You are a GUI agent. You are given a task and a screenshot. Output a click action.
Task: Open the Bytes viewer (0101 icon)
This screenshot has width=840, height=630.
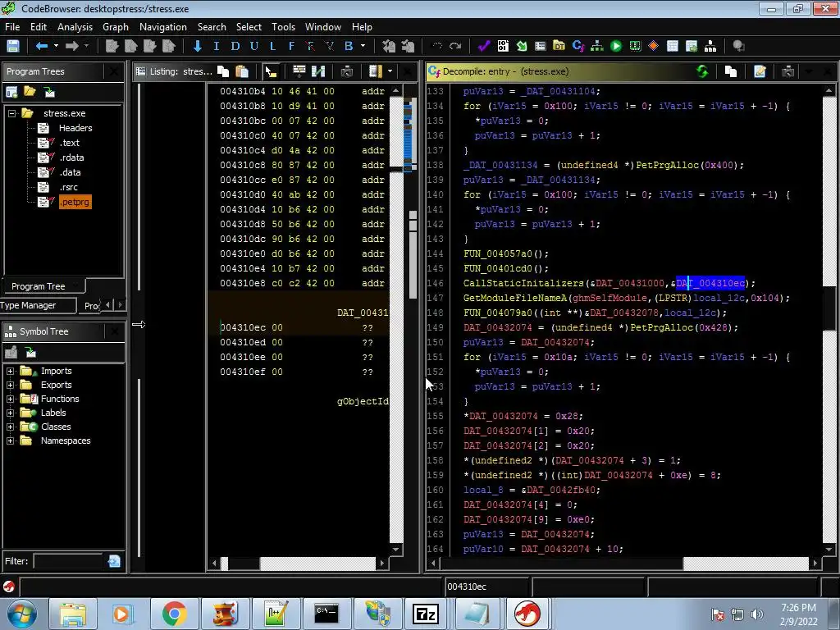tap(503, 46)
